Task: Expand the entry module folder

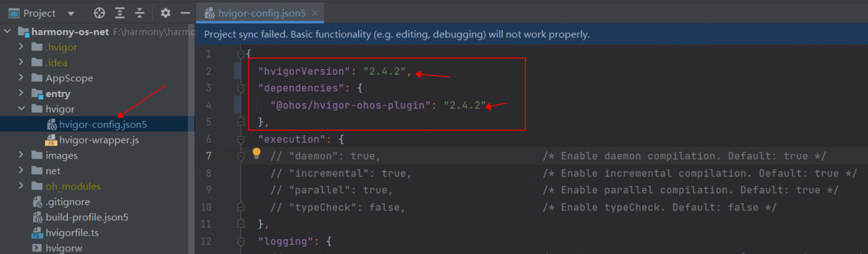Action: [21, 93]
